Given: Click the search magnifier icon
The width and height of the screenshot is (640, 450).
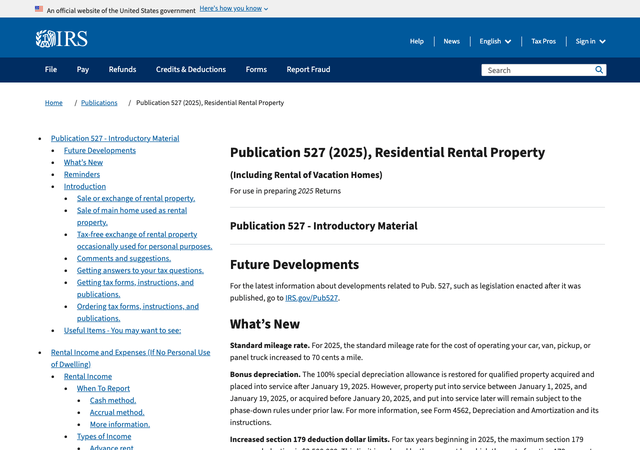Looking at the screenshot, I should pyautogui.click(x=599, y=70).
